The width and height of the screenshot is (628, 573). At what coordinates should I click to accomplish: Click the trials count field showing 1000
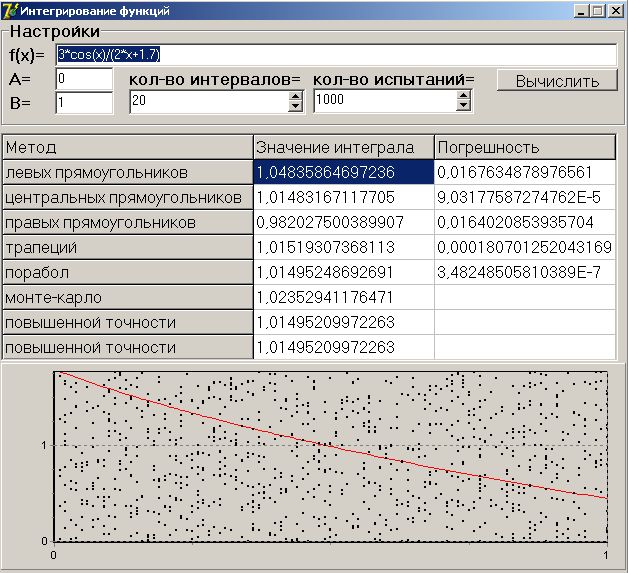click(385, 100)
